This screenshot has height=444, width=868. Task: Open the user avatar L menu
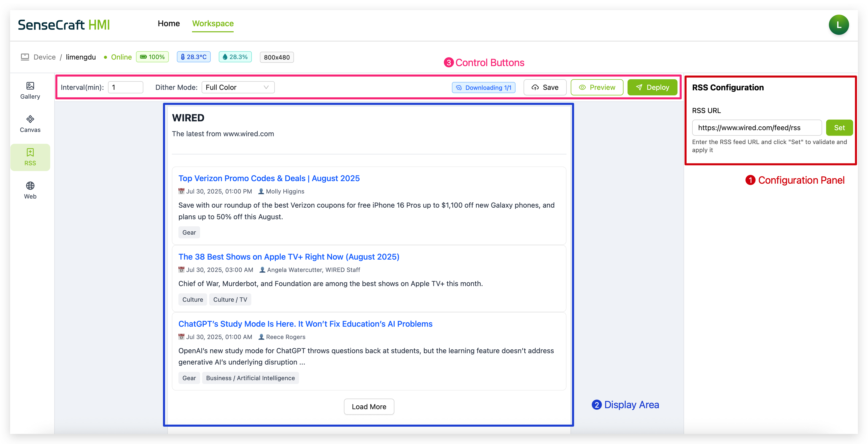[x=839, y=25]
